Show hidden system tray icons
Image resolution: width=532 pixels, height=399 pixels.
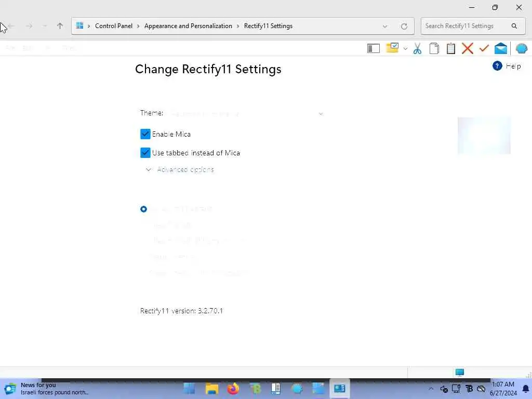pyautogui.click(x=431, y=389)
